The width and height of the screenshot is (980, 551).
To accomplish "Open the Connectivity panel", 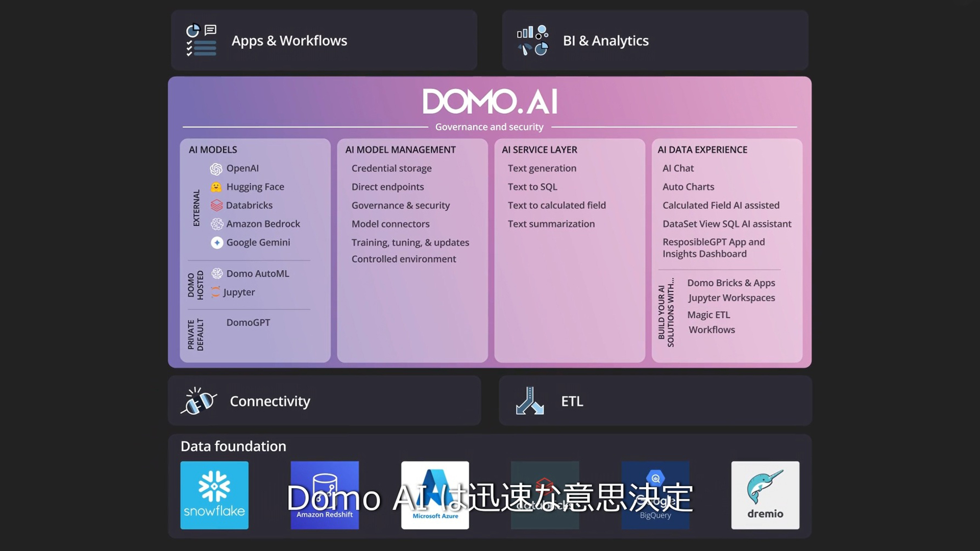I will tap(324, 401).
